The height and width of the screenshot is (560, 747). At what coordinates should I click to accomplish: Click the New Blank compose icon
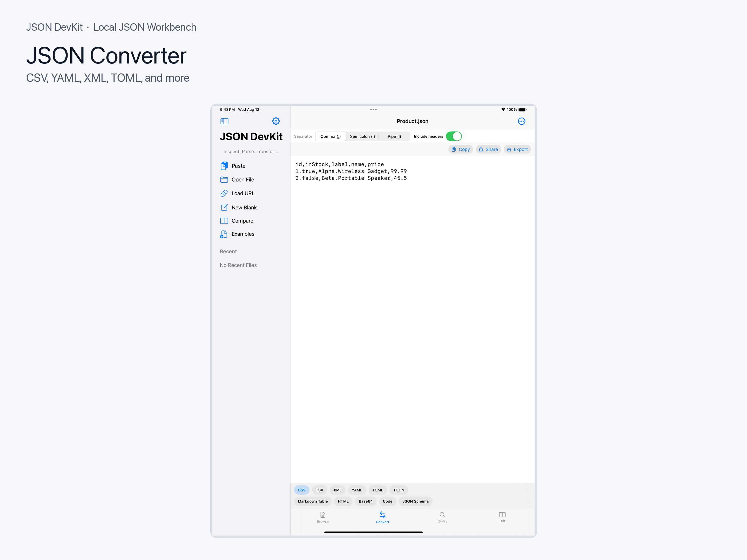point(224,207)
